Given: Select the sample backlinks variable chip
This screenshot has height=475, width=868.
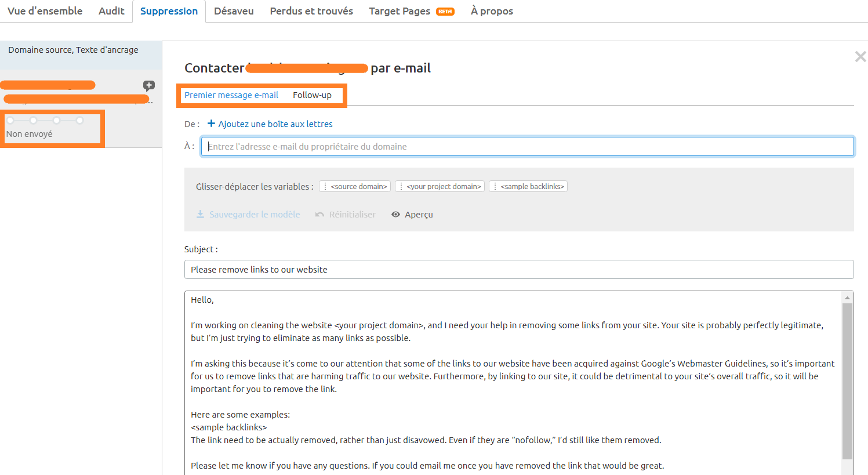Looking at the screenshot, I should click(528, 186).
